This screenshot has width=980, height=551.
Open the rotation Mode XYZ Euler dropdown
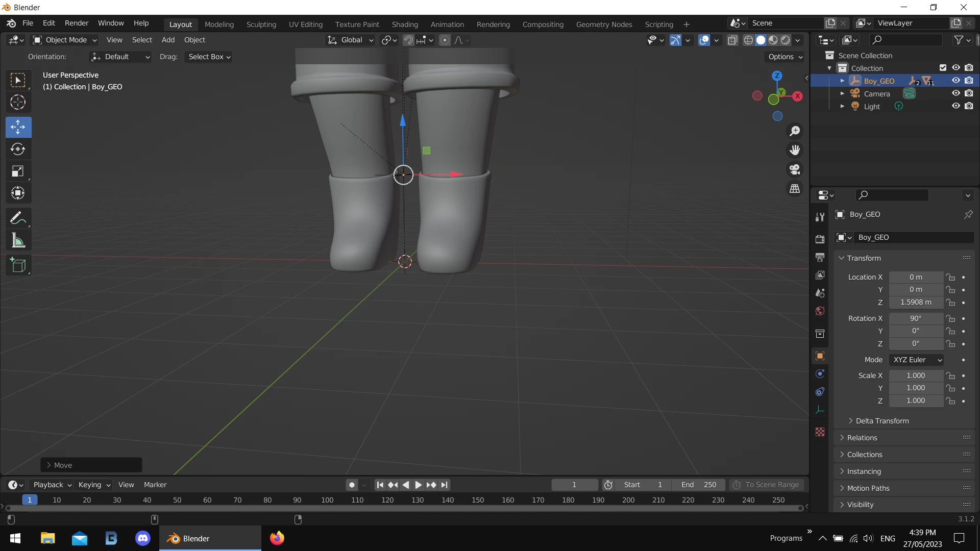pos(917,360)
